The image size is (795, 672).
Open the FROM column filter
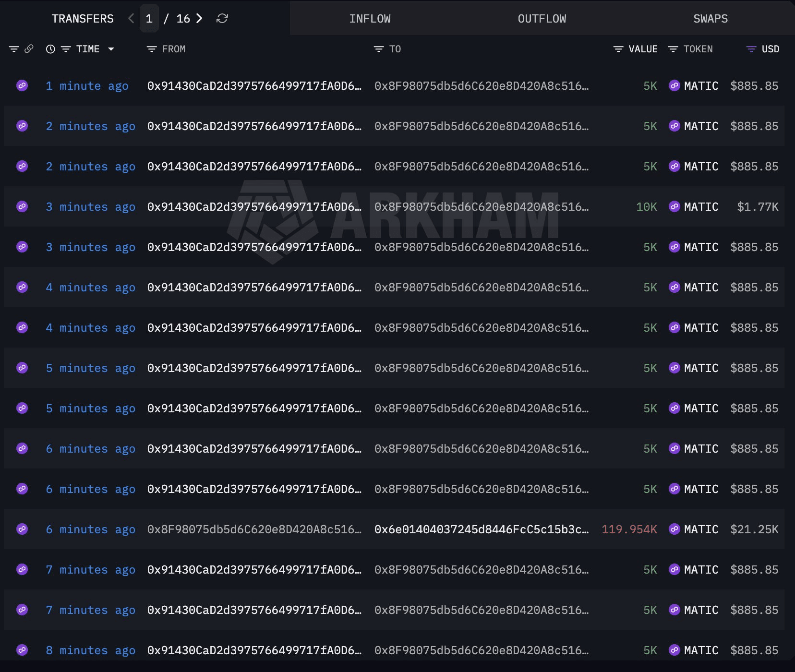click(x=152, y=49)
